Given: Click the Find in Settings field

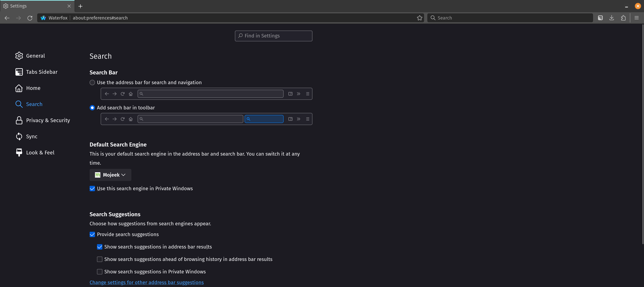Looking at the screenshot, I should (x=274, y=36).
